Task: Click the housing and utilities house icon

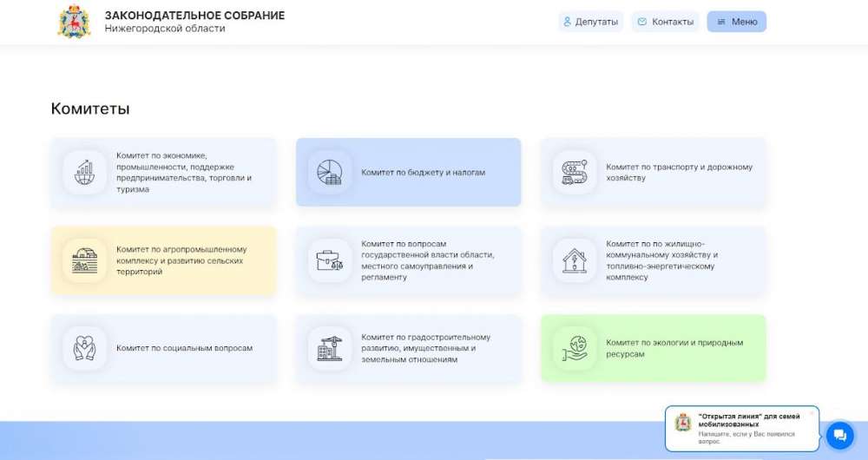Action: pos(574,260)
